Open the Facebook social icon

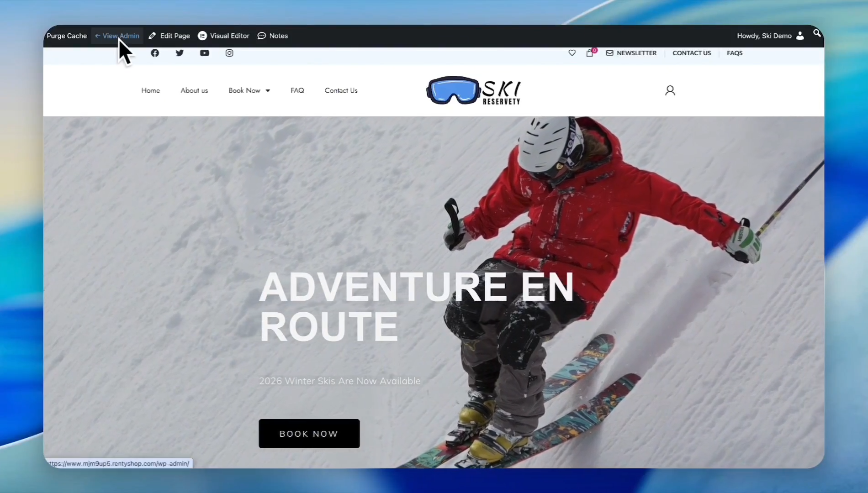155,53
